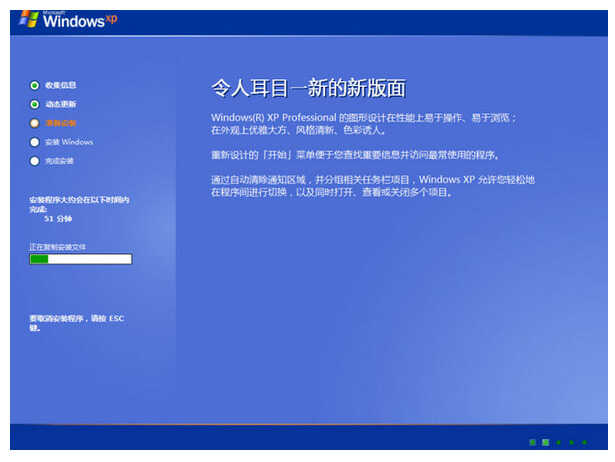Click the press ESC to cancel notice
Image resolution: width=615 pixels, height=462 pixels.
[x=77, y=323]
